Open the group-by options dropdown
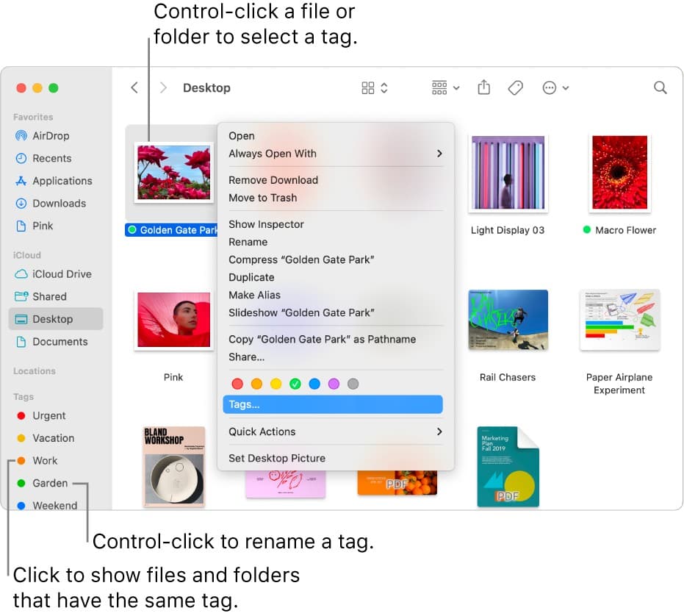684x616 pixels. click(445, 87)
